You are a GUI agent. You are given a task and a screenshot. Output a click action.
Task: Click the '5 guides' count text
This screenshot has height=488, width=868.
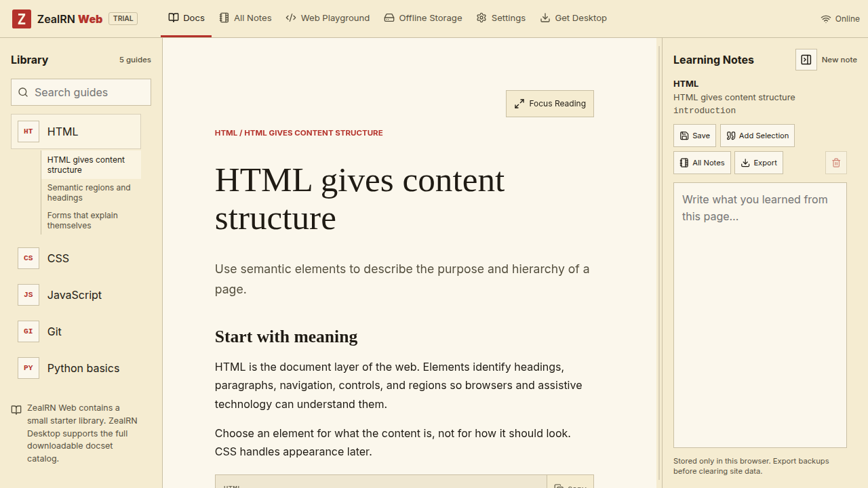tap(135, 60)
